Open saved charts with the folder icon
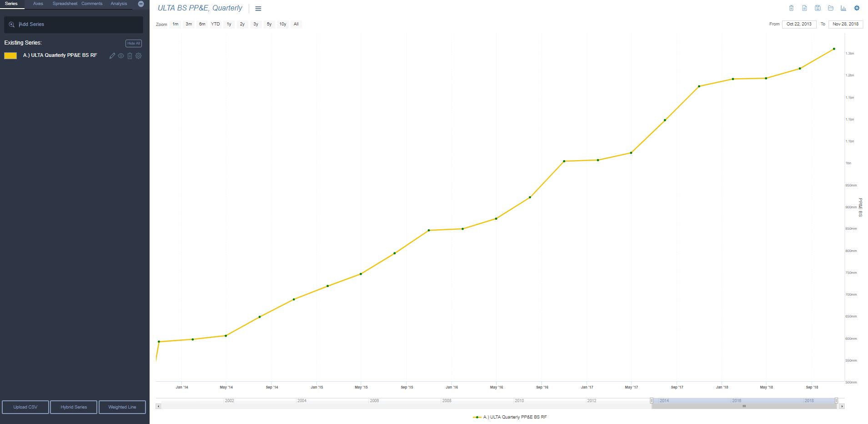The image size is (868, 424). pyautogui.click(x=831, y=8)
